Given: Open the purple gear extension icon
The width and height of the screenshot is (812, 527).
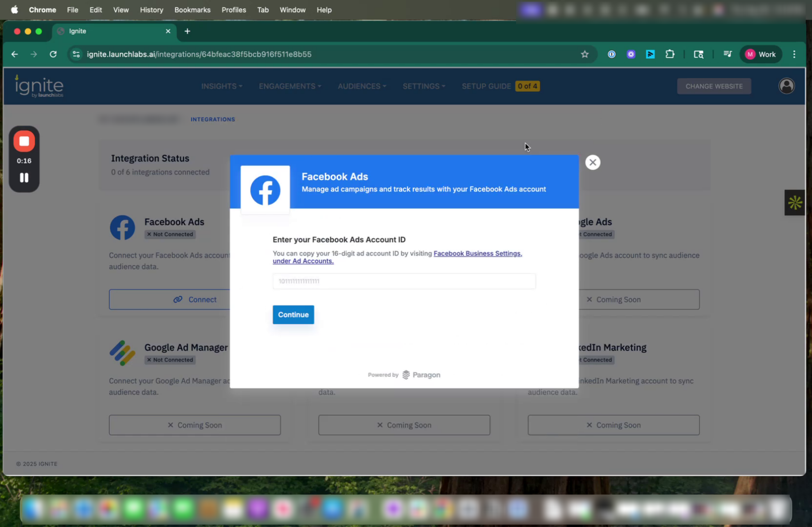Looking at the screenshot, I should [x=631, y=54].
